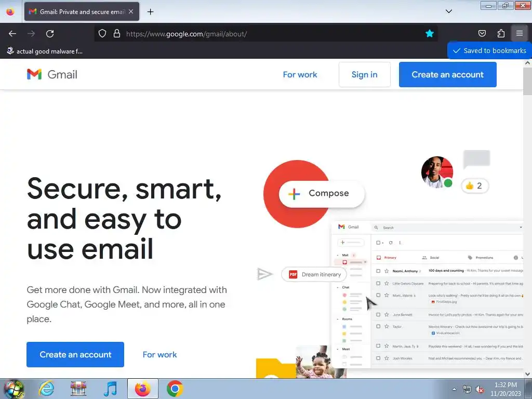Click the thumbs-up 2 reaction badge

(475, 185)
